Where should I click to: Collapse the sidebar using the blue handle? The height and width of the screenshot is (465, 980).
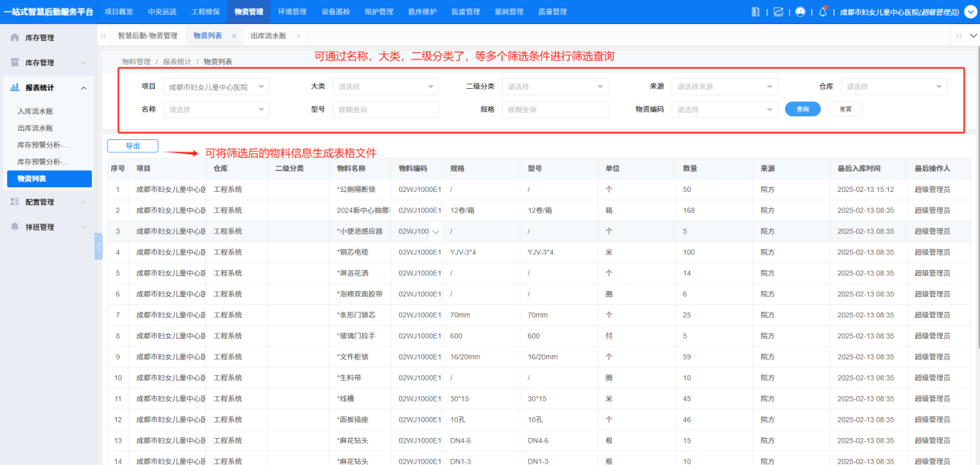pyautogui.click(x=98, y=246)
